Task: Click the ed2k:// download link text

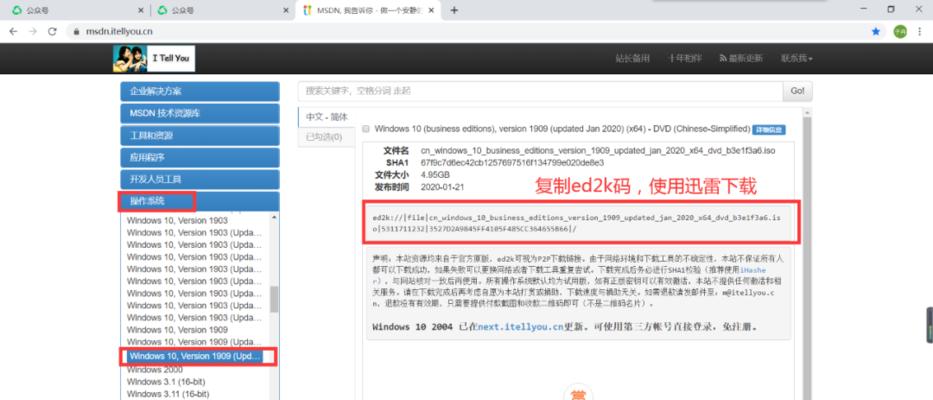Action: [x=576, y=223]
